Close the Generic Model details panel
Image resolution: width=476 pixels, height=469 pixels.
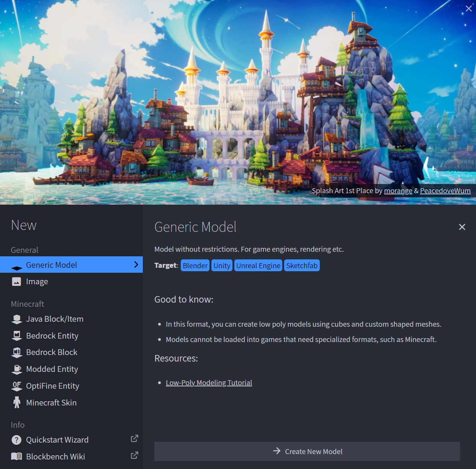462,227
